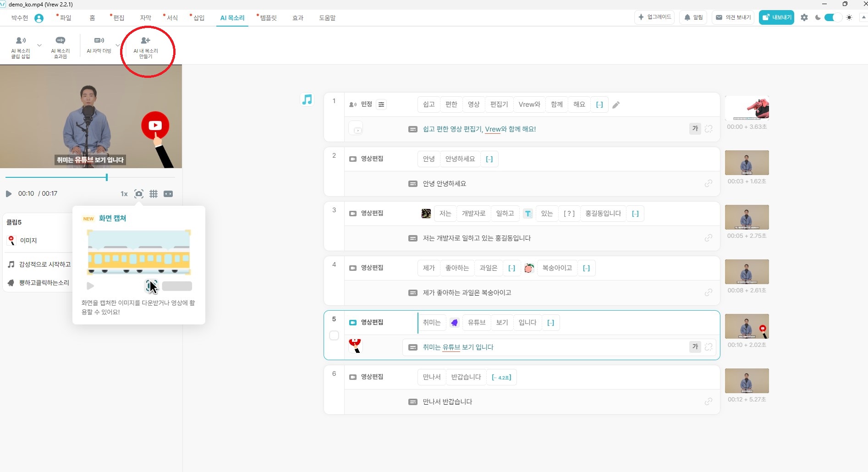This screenshot has width=868, height=472.
Task: Open the 서식 menu
Action: (172, 18)
